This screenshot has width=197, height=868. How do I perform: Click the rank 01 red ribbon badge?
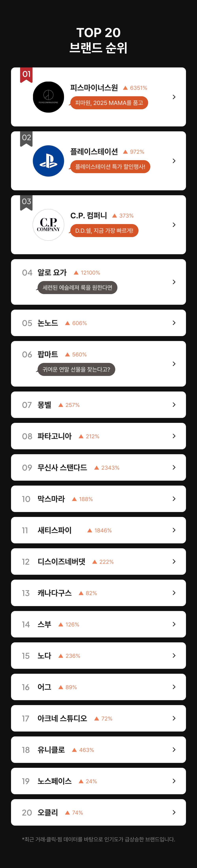click(26, 75)
